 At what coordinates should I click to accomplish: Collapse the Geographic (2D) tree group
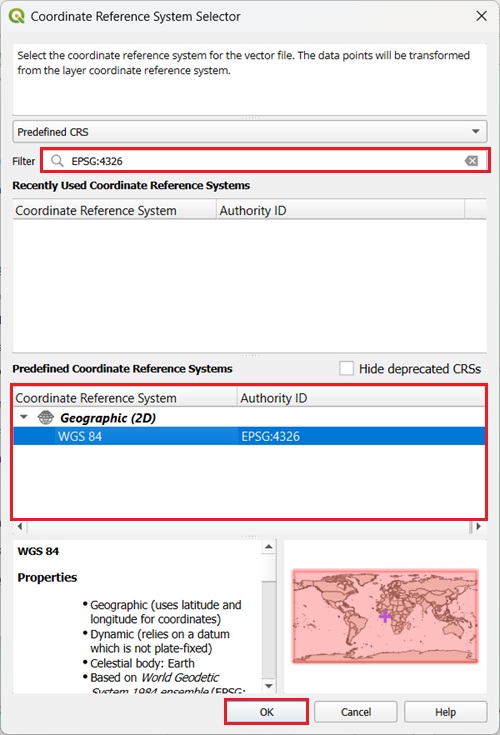24,417
